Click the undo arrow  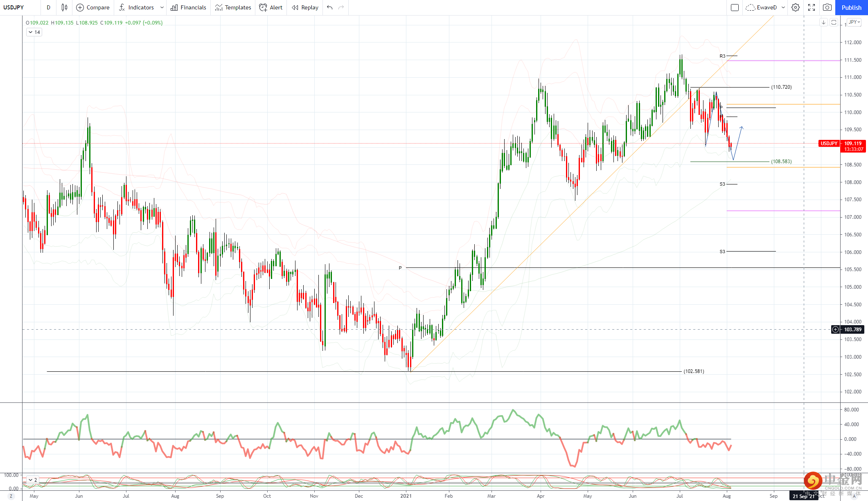[330, 7]
